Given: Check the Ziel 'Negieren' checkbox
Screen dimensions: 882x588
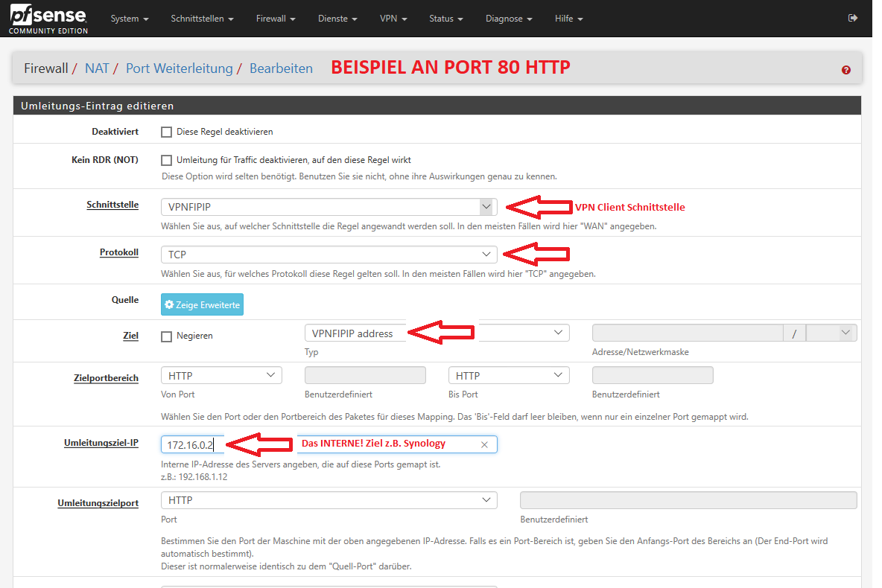Looking at the screenshot, I should point(167,336).
